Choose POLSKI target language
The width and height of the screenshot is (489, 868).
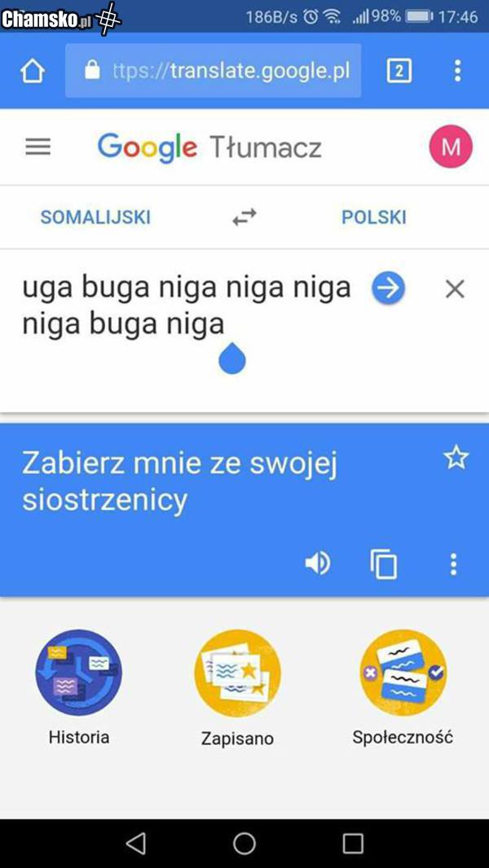[374, 217]
